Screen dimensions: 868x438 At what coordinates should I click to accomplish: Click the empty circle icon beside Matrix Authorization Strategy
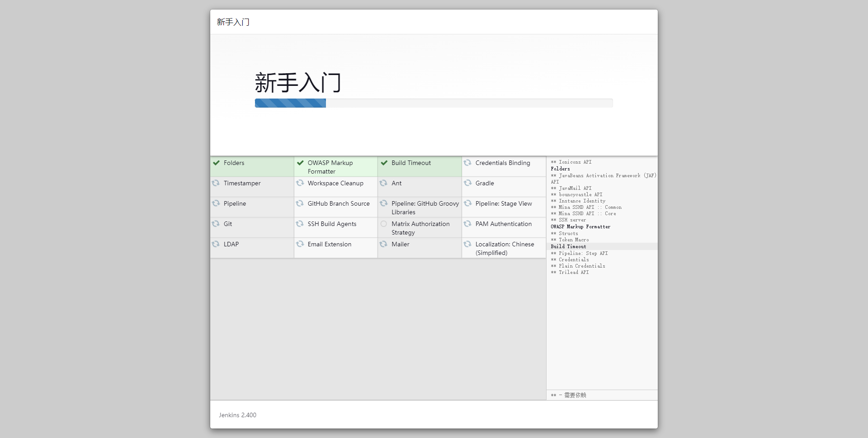(384, 224)
